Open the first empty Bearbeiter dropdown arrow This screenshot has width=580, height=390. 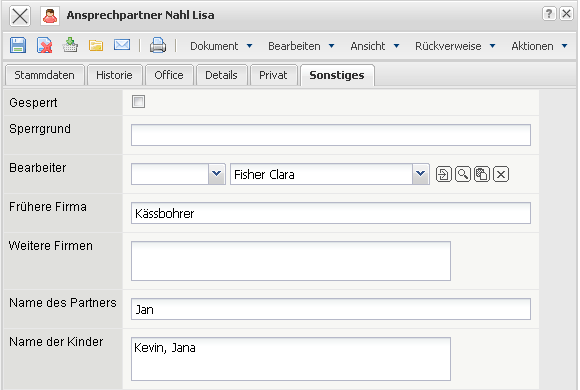coord(217,174)
